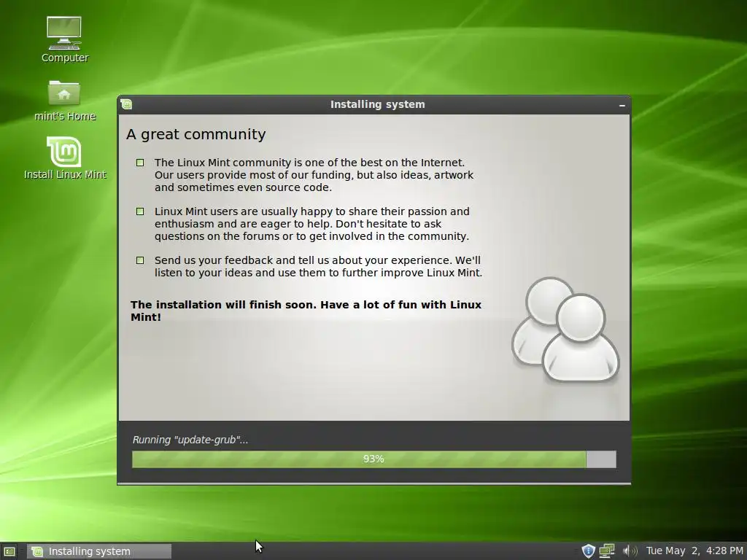Click the users silhouette graphic in slideshow
Viewport: 747px width, 560px height.
(x=565, y=330)
